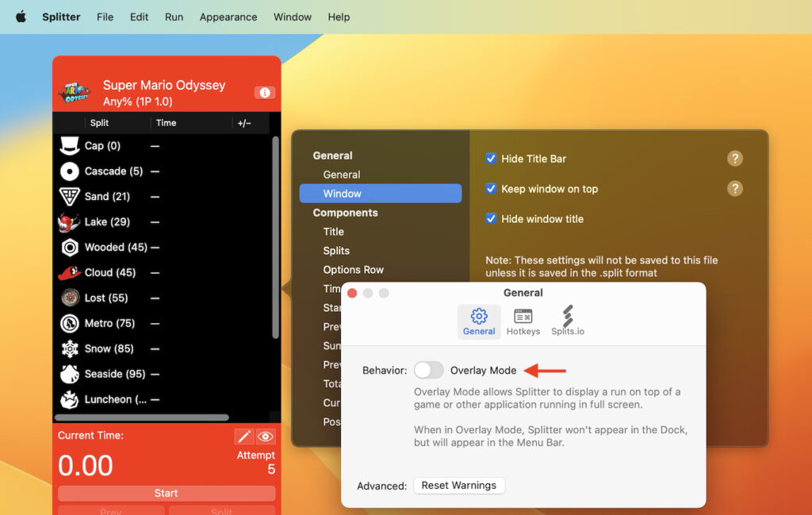Open the Hotkeys preferences tab
Viewport: 812px width, 515px height.
(x=523, y=321)
